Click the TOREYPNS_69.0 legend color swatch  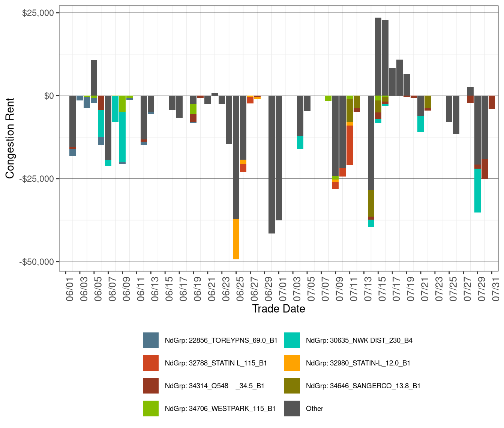151,340
